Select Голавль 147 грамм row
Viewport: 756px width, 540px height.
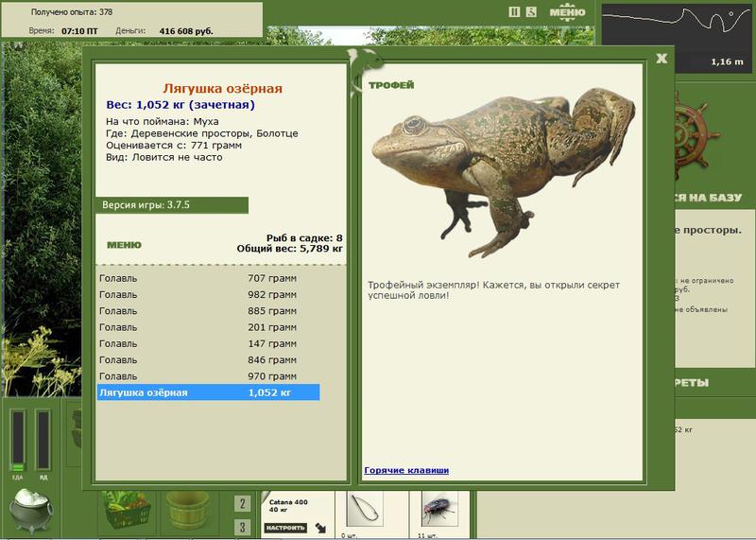tap(208, 344)
